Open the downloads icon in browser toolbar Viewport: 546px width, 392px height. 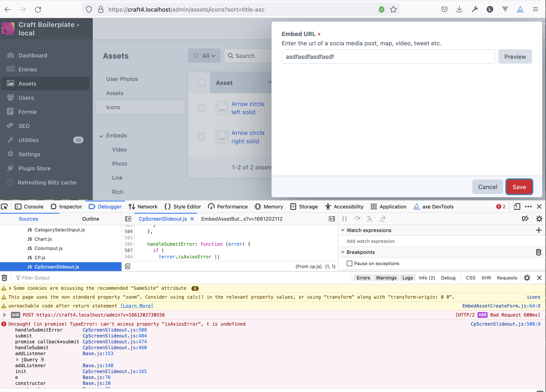[x=459, y=9]
